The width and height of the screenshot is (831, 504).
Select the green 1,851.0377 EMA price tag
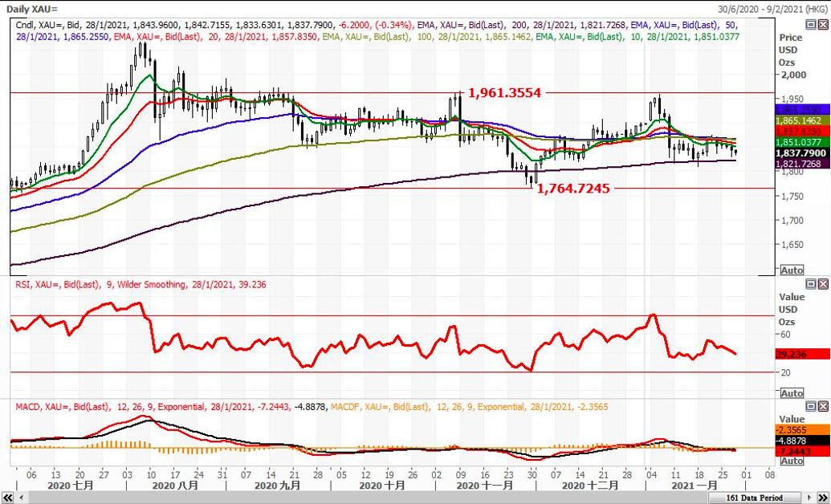coord(803,141)
